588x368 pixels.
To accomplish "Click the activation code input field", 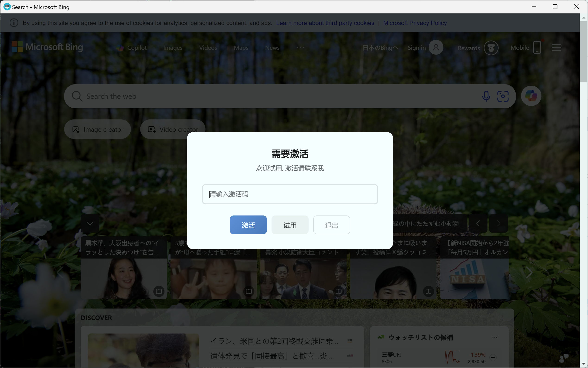I will [290, 194].
